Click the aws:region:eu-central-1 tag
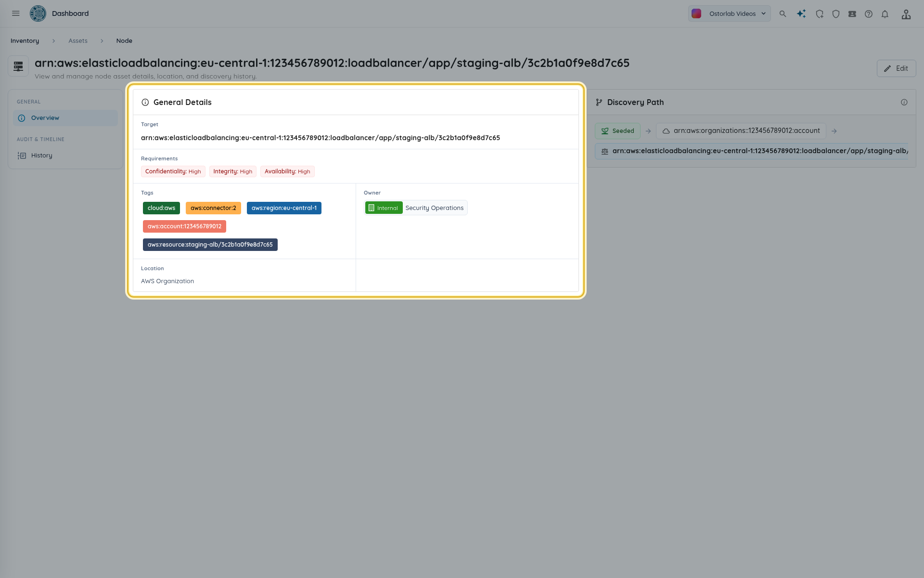The image size is (924, 578). pos(284,208)
